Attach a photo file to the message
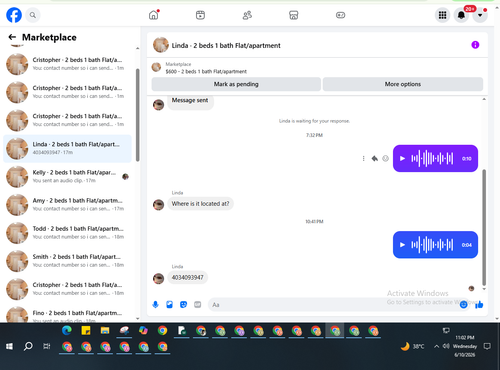 pyautogui.click(x=169, y=304)
